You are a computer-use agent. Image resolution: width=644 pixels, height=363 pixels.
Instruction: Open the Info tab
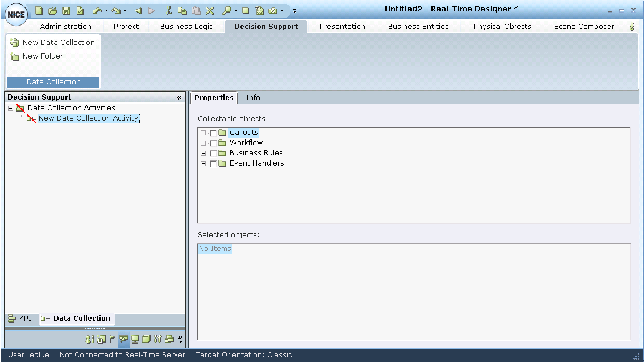[253, 97]
